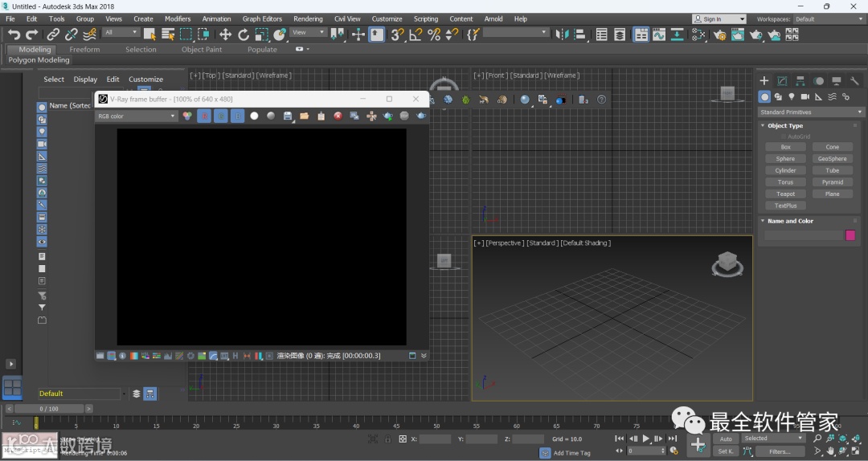Open the Material Editor from the toolbar
Viewport: 868px width, 461px height.
click(x=698, y=35)
